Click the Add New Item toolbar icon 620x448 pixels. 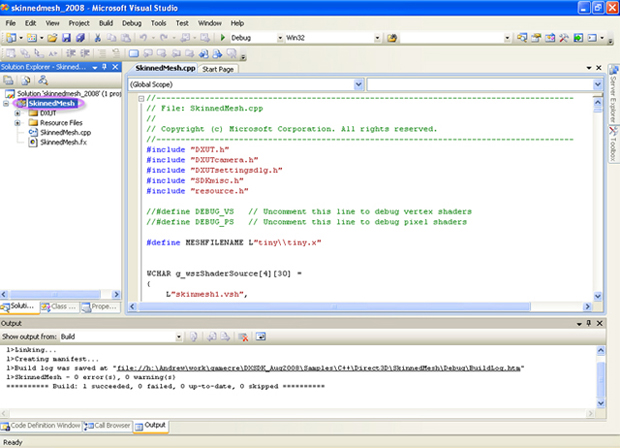[x=32, y=38]
